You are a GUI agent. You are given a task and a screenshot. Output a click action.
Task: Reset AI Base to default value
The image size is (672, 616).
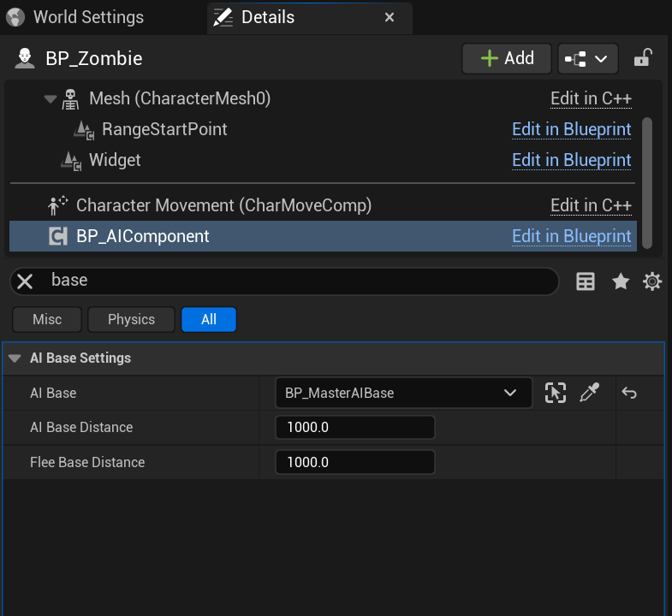tap(629, 394)
